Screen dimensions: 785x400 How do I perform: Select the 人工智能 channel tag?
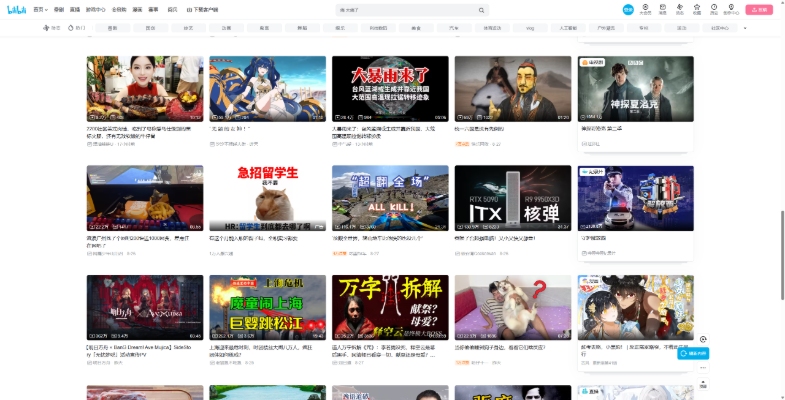point(568,28)
